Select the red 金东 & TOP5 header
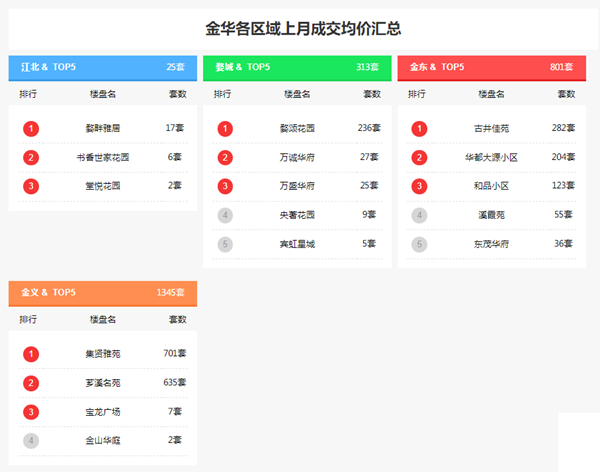Screen dimensions: 600x472 491,67
